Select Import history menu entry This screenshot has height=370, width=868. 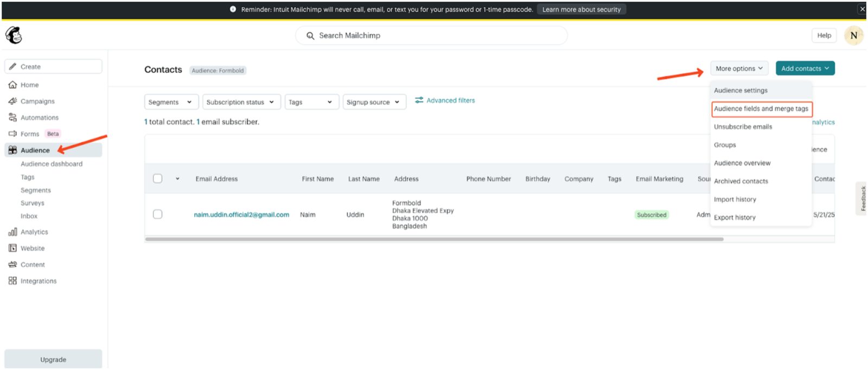tap(761, 199)
